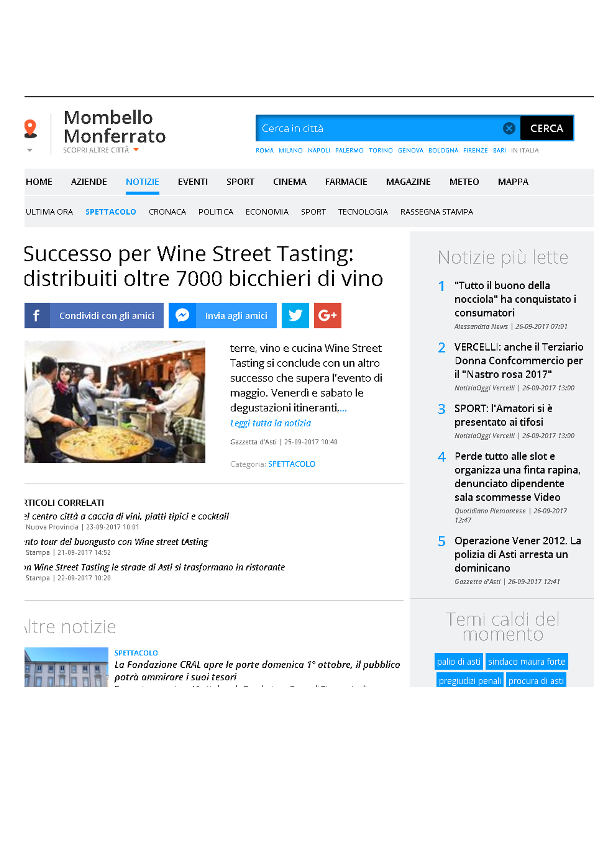Click the Messenger icon
Screen dimensions: 614x868
[182, 315]
